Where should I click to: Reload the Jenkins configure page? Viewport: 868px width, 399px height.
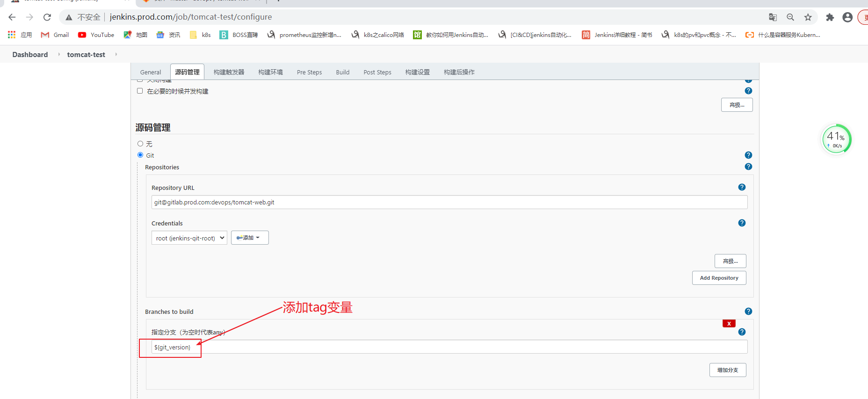click(47, 17)
